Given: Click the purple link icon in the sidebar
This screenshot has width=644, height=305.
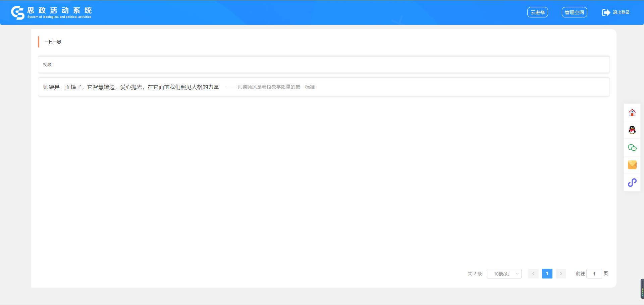Looking at the screenshot, I should (x=632, y=183).
